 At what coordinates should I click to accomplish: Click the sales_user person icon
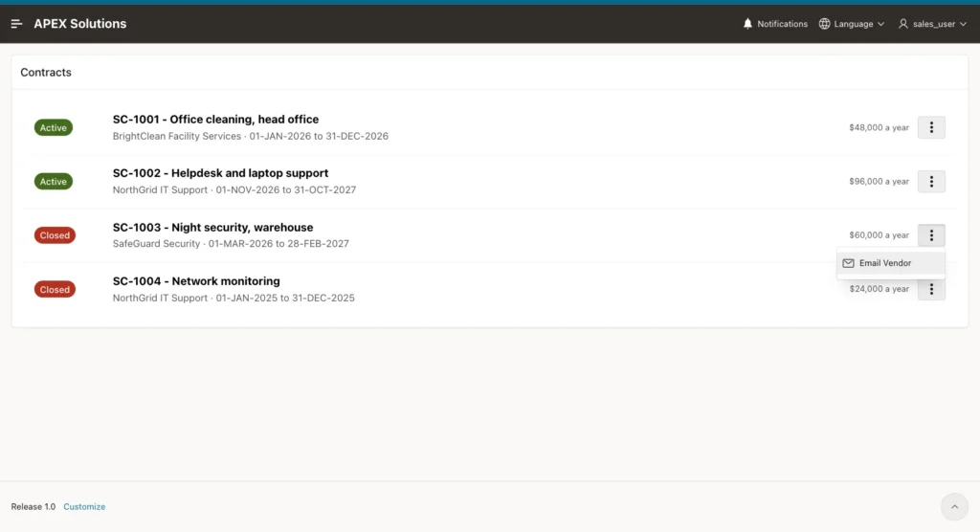pyautogui.click(x=903, y=24)
